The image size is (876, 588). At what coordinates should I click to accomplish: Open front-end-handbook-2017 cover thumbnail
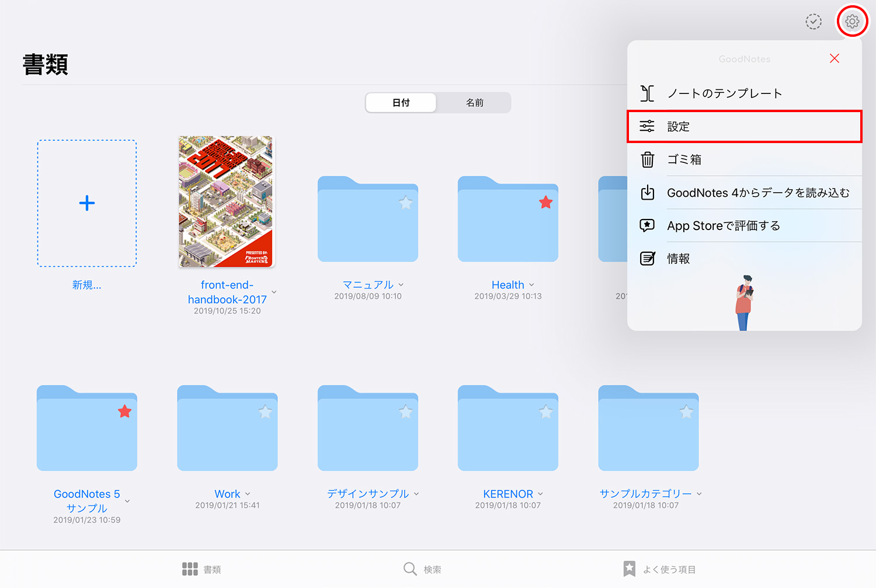(227, 201)
